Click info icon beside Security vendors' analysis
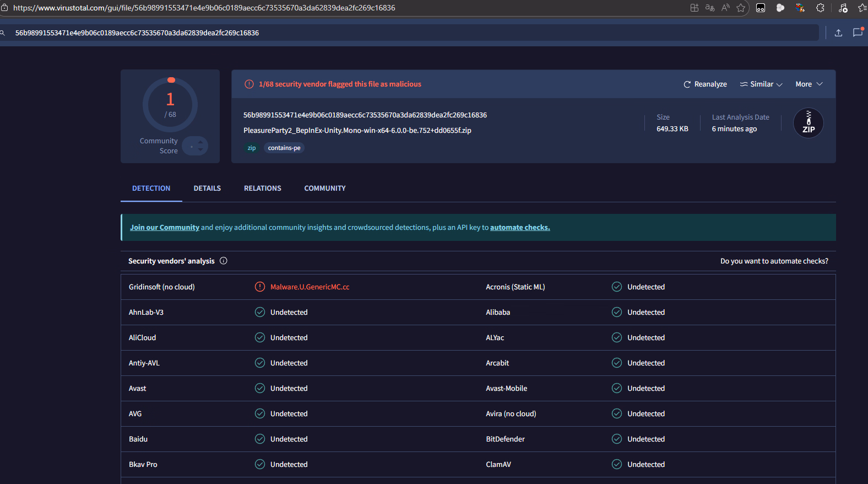The height and width of the screenshot is (484, 868). 224,261
